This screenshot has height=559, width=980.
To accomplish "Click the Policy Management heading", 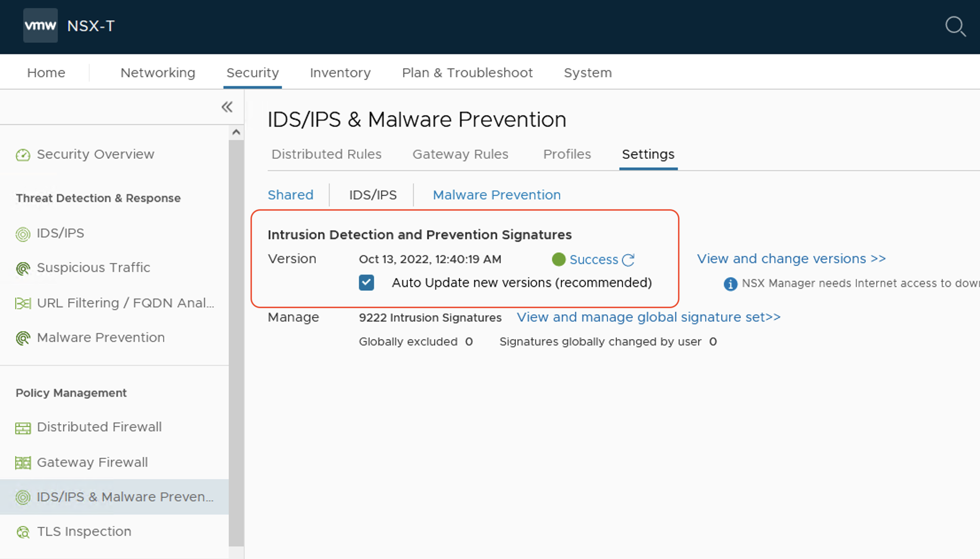I will pyautogui.click(x=71, y=393).
